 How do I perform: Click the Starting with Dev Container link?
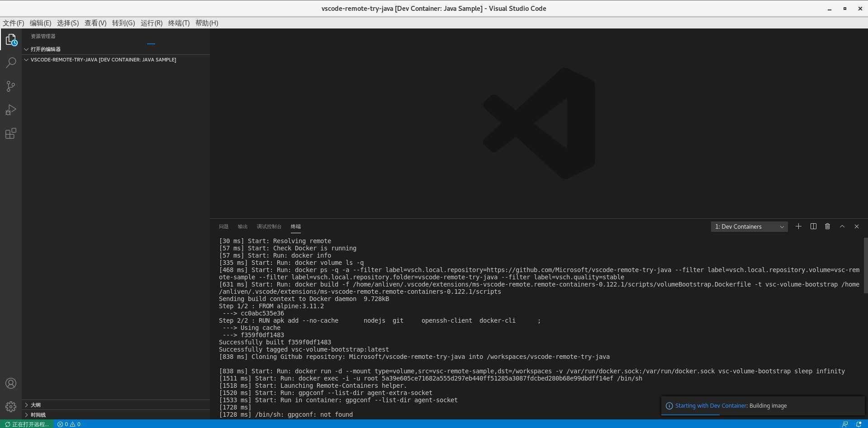click(711, 406)
